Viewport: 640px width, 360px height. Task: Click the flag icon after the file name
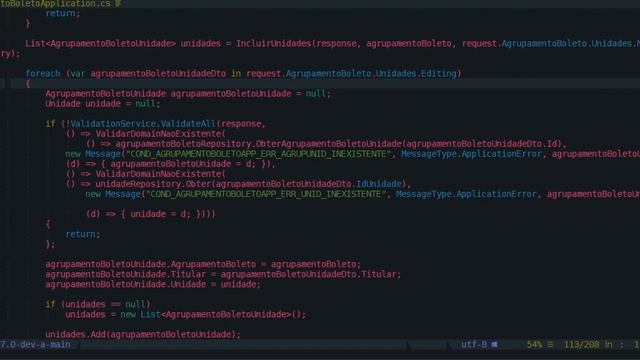coord(118,4)
